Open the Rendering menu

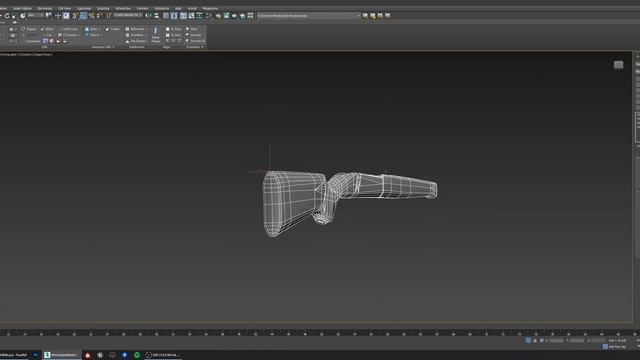tap(45, 8)
